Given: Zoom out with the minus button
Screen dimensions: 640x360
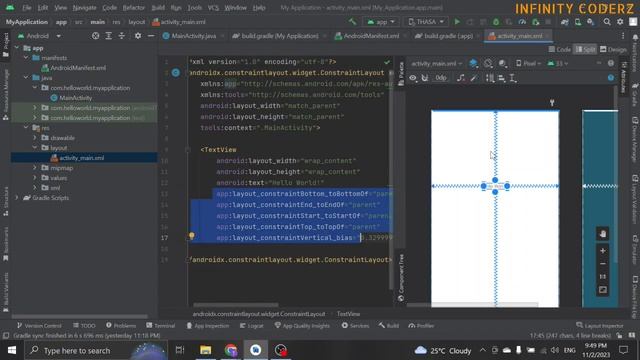Looking at the screenshot, I should point(602,264).
